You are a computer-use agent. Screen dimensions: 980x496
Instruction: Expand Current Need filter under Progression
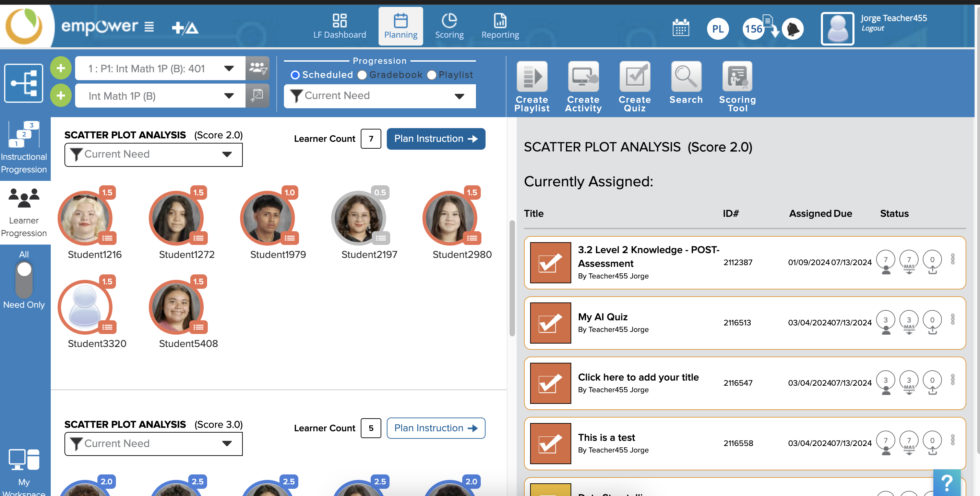click(379, 96)
